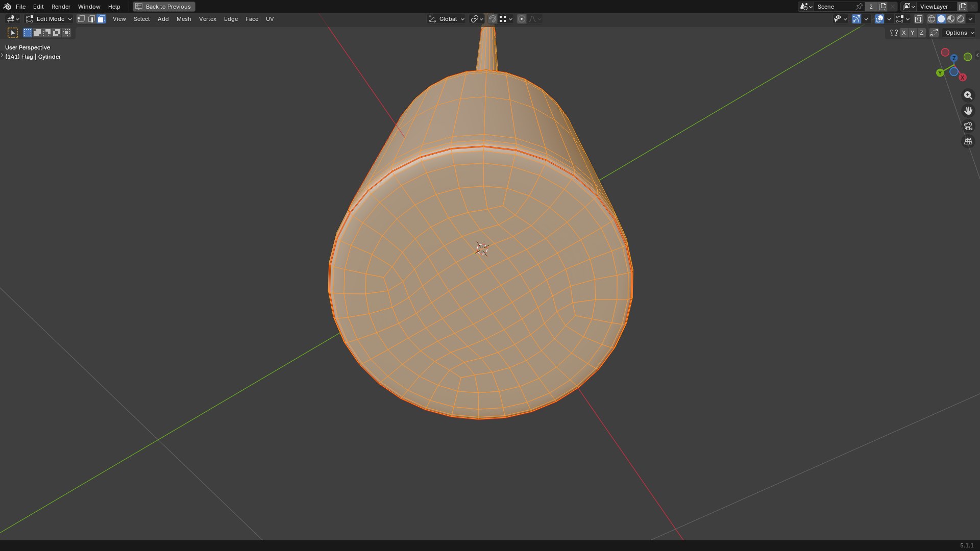
Task: Open the Mesh menu
Action: [x=184, y=19]
